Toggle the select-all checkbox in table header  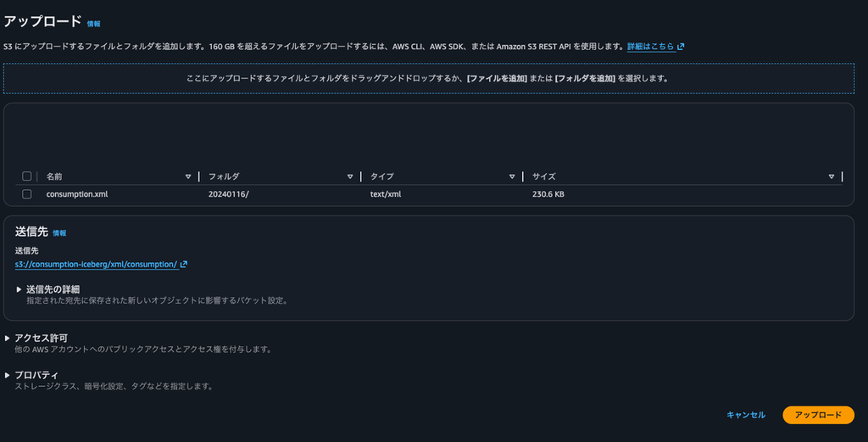coord(26,176)
